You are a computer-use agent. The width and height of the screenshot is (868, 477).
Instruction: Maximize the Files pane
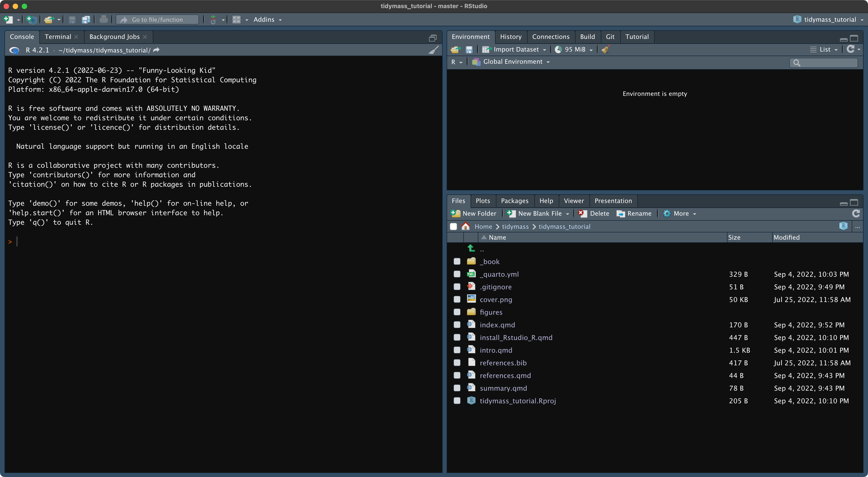click(854, 202)
